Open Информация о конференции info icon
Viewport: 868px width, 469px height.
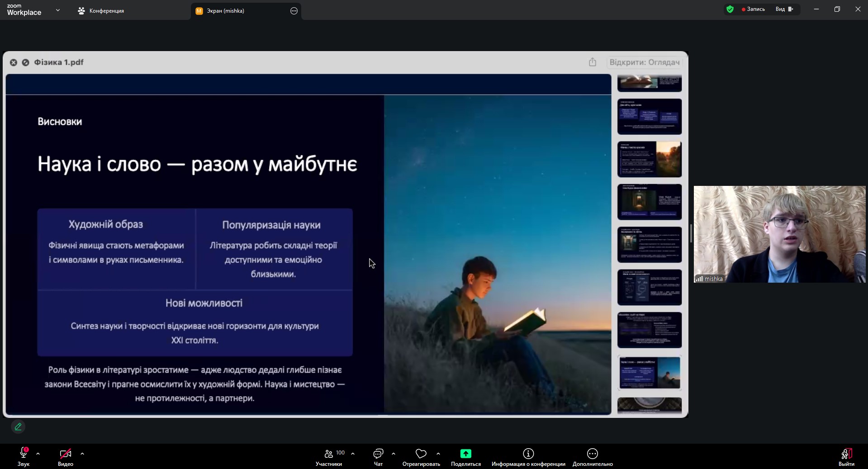[528, 454]
